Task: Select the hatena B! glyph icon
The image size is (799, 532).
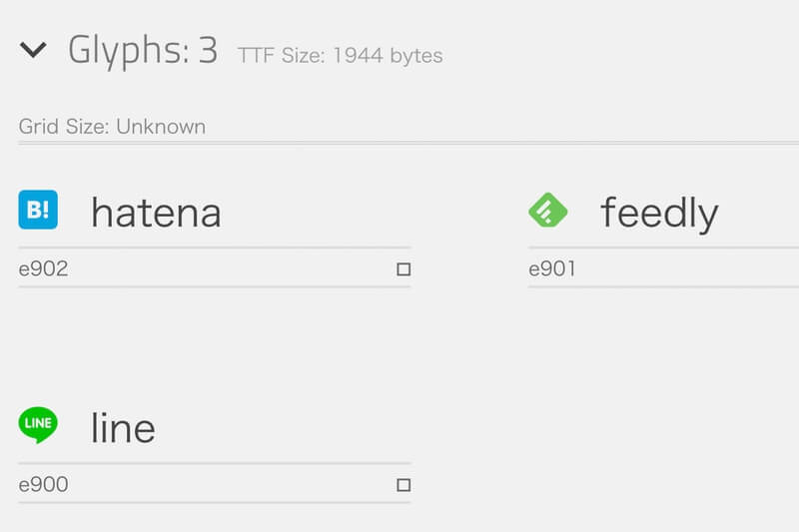Action: 38,210
